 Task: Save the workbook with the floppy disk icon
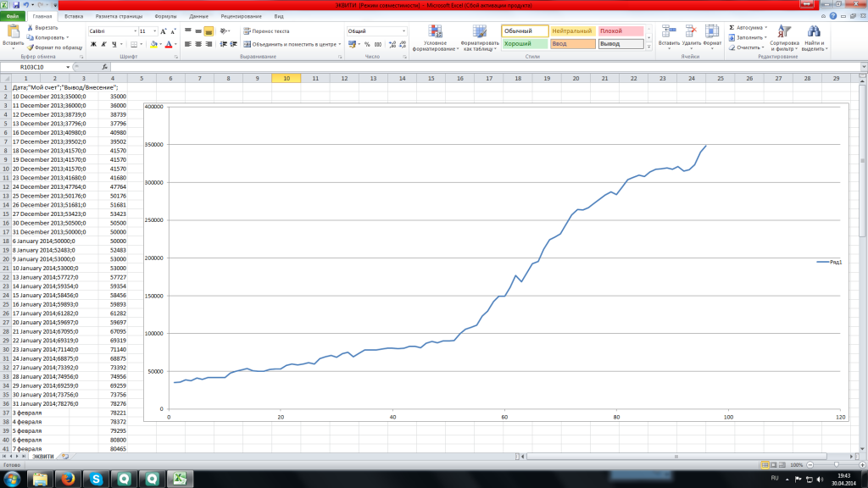tap(16, 5)
